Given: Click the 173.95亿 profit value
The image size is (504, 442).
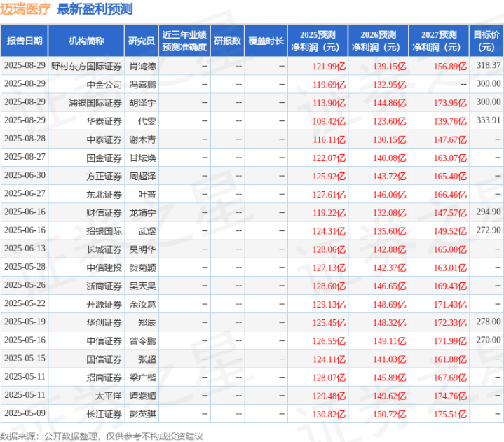Looking at the screenshot, I should click(x=450, y=103).
